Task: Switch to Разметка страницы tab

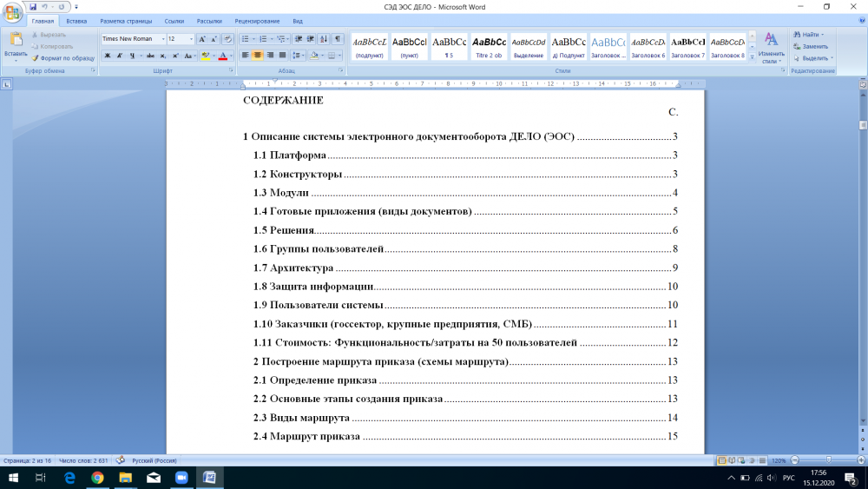Action: [126, 21]
